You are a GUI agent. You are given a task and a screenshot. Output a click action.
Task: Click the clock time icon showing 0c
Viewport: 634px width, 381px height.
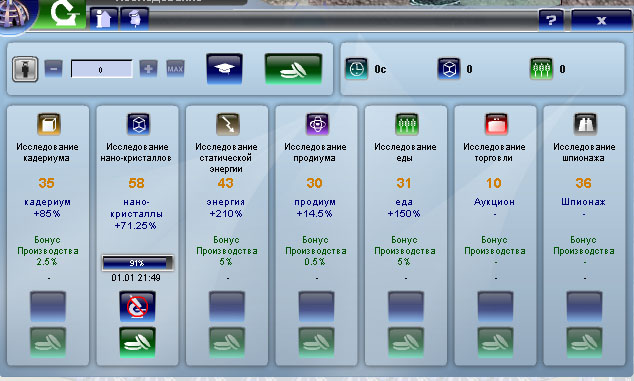[357, 69]
